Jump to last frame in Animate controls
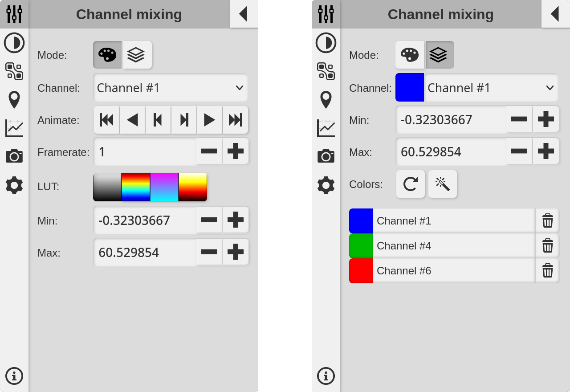The image size is (570, 392). pos(236,120)
